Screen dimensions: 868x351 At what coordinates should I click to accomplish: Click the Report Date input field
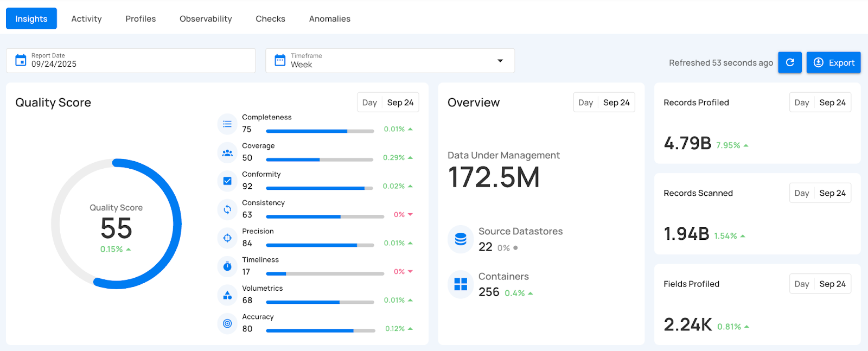tap(131, 61)
